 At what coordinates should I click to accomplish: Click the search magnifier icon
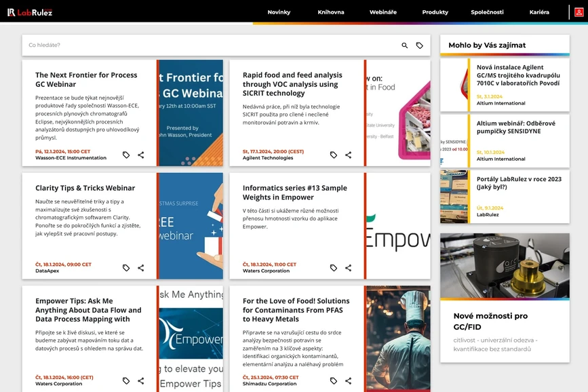tap(405, 45)
